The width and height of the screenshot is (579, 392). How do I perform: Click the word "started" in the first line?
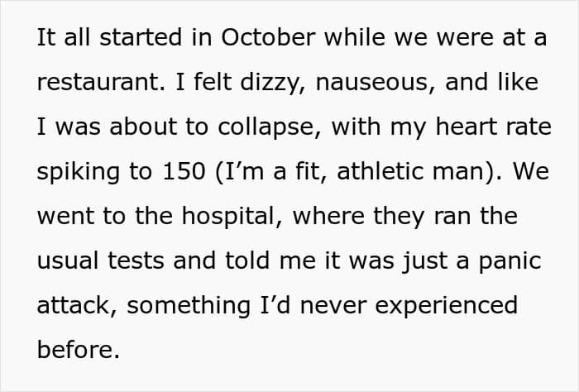coord(141,37)
